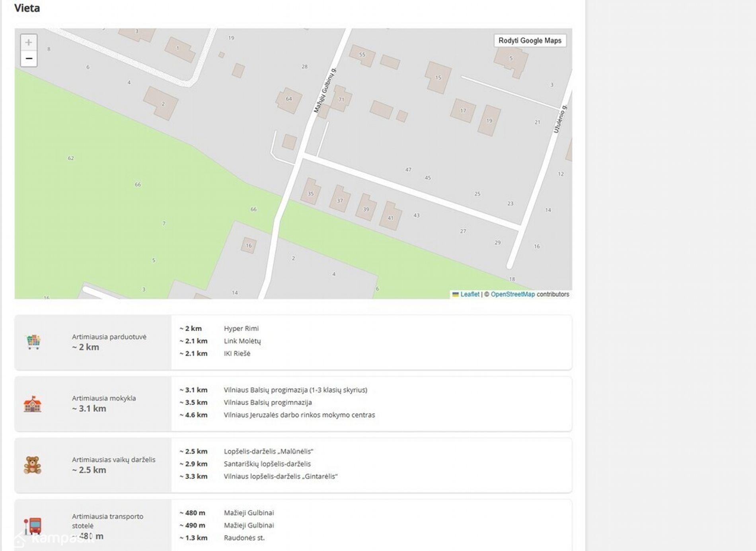Select the Hyper Rimi store entry
Viewport: 756px width, 551px height.
click(241, 328)
